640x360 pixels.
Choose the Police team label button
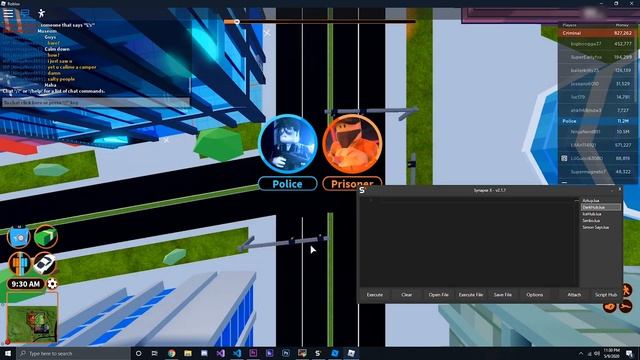tap(288, 184)
